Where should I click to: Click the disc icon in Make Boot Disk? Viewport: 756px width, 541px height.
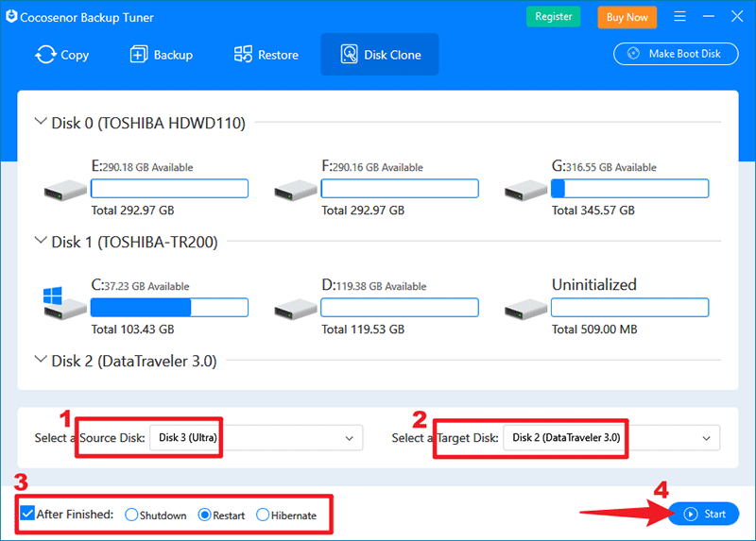tap(633, 54)
